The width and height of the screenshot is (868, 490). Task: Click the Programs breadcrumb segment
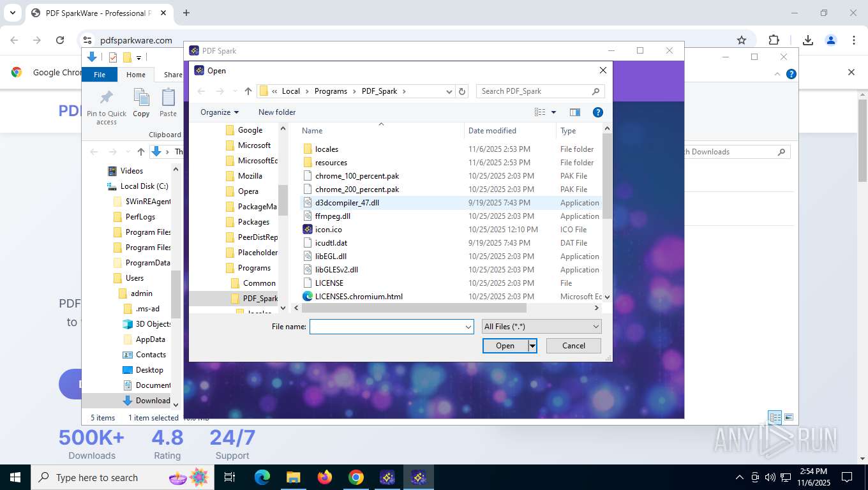pyautogui.click(x=331, y=91)
